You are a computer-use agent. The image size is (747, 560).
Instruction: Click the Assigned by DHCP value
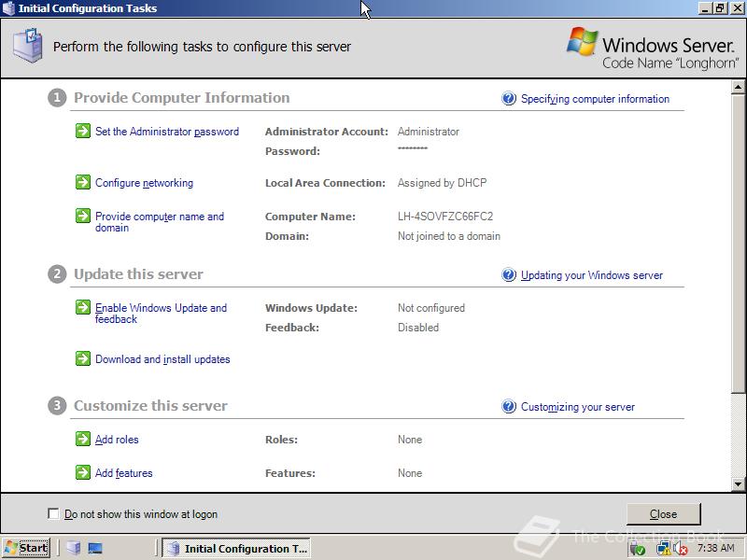(x=442, y=183)
